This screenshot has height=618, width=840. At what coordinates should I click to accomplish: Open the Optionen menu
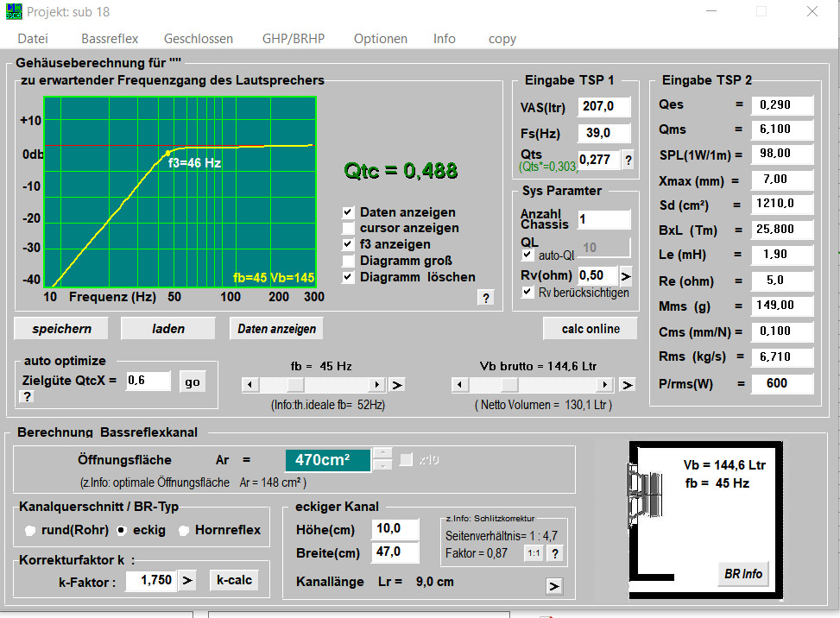coord(380,39)
